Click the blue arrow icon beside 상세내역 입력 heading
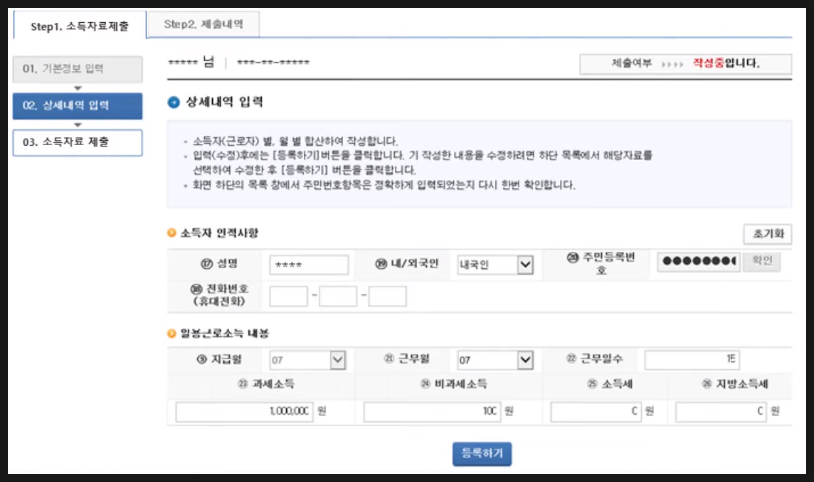Screen dimensions: 814x482 [174, 102]
